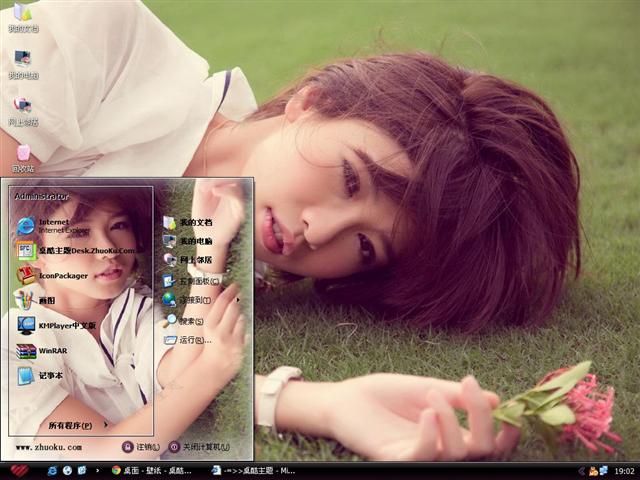This screenshot has height=480, width=640.
Task: Expand 所有程序(P) program list
Action: pyautogui.click(x=75, y=425)
